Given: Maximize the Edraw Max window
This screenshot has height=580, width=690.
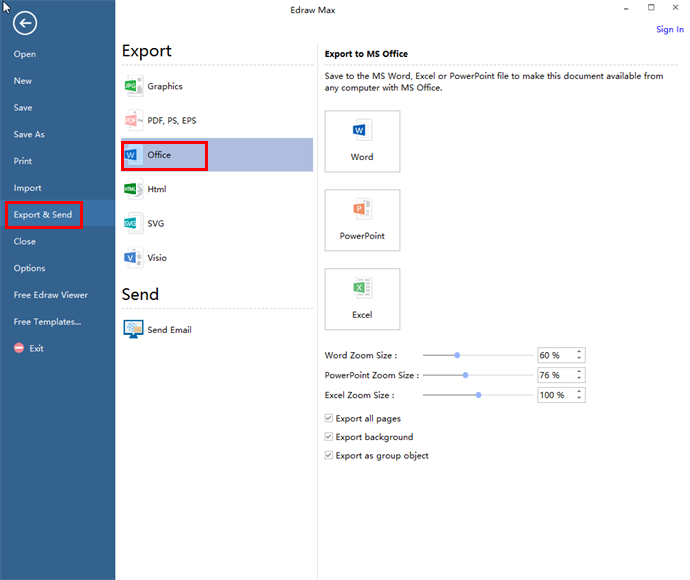Looking at the screenshot, I should [x=651, y=7].
